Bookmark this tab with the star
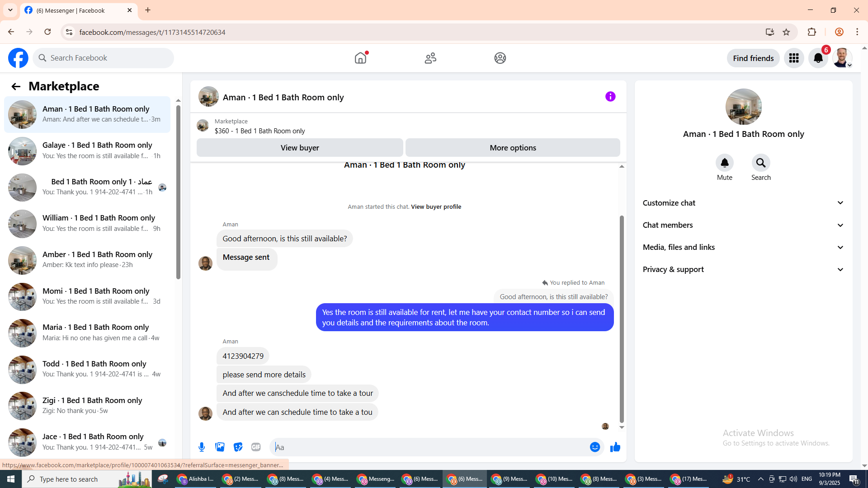Screen dimensions: 868x488 [x=786, y=32]
